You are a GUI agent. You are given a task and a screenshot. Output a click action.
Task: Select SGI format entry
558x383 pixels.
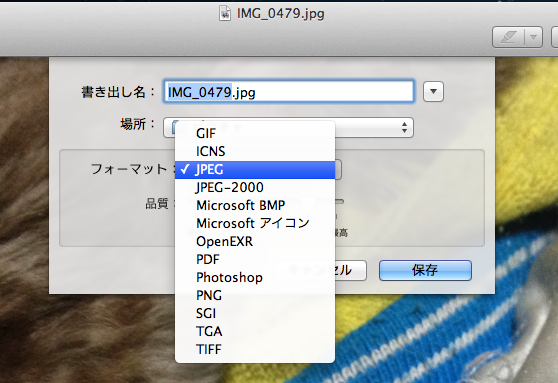pos(255,313)
